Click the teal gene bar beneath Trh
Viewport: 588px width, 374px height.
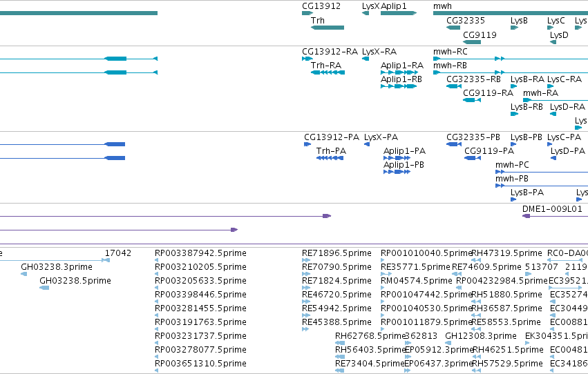point(328,28)
